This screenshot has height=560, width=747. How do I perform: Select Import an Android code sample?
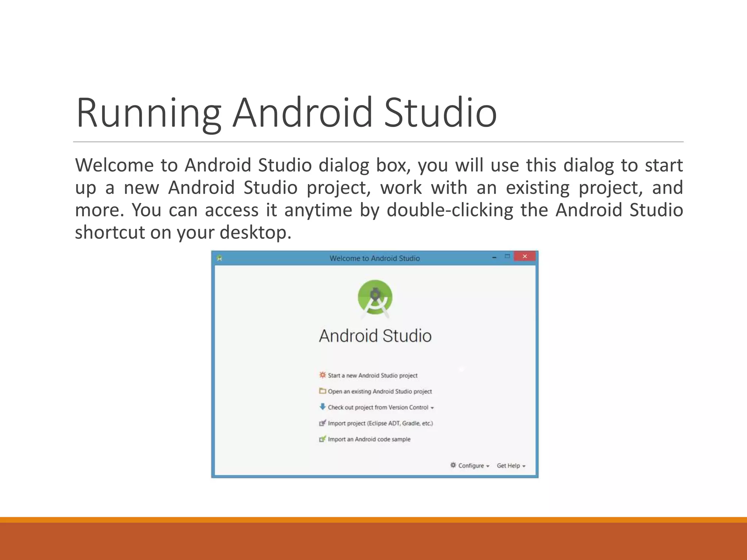click(369, 439)
